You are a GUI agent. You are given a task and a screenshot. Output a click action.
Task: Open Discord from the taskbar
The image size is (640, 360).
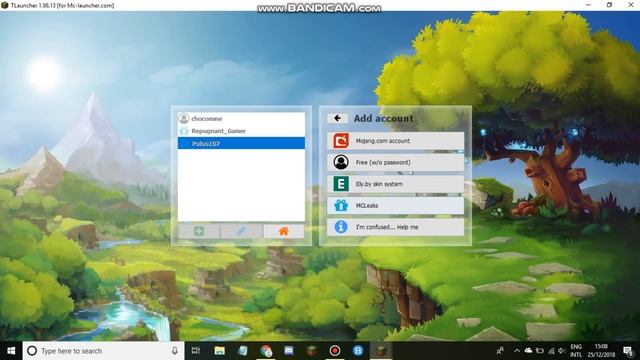[289, 351]
